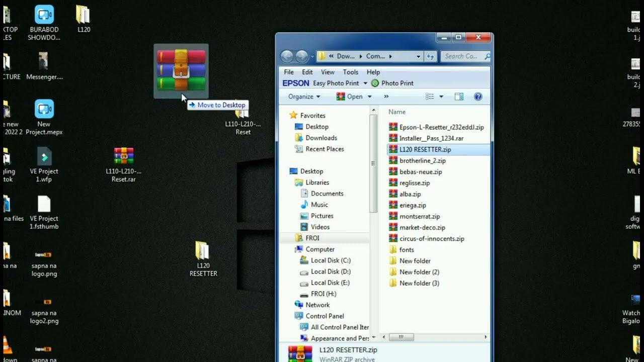This screenshot has width=644, height=362.
Task: Select bebas-neue.zip archive icon
Action: [393, 171]
